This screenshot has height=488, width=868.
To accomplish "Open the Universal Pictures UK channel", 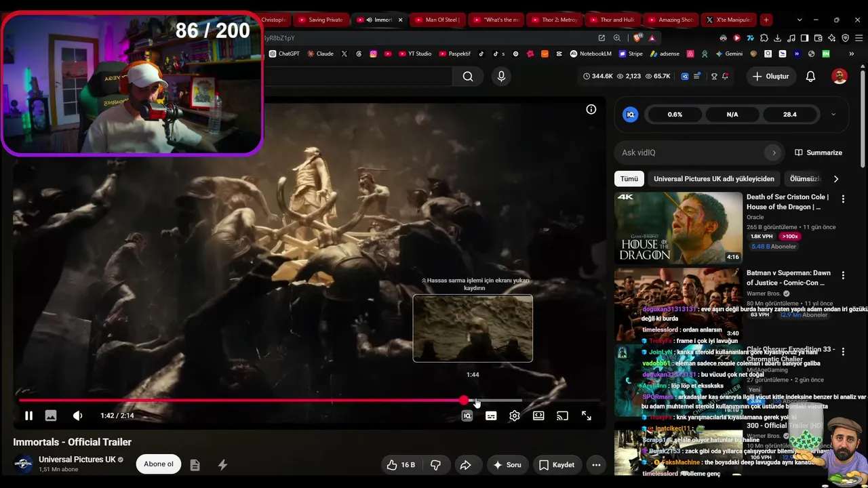I will [77, 460].
